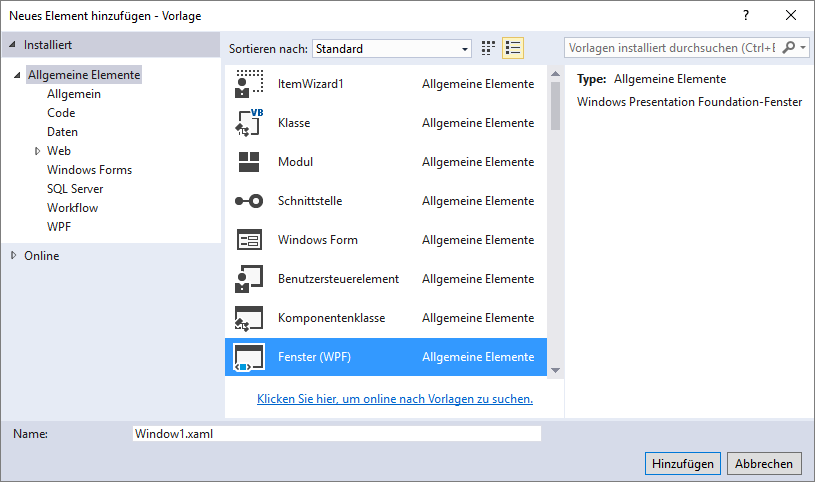Choose the Modul template icon
Image resolution: width=815 pixels, height=482 pixels.
coord(248,162)
